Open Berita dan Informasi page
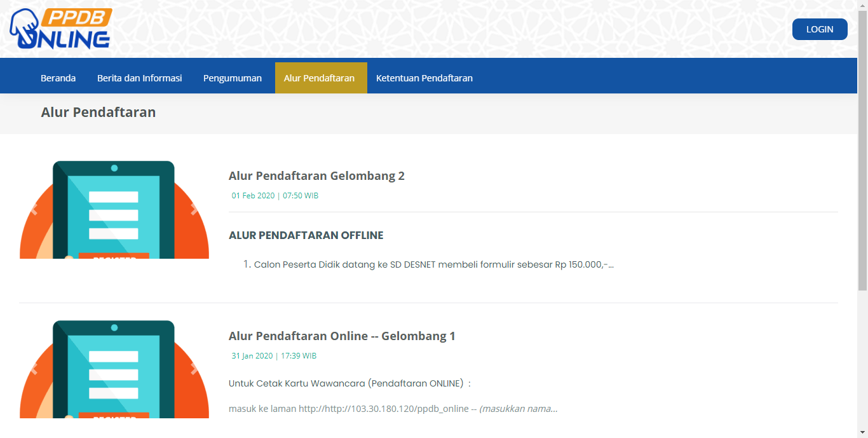This screenshot has width=868, height=438. point(139,78)
